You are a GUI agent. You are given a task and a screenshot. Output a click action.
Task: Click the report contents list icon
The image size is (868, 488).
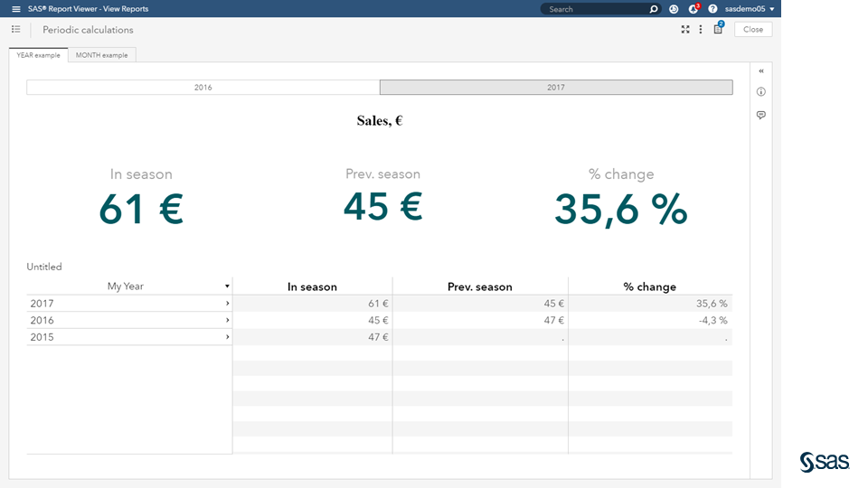pyautogui.click(x=16, y=30)
